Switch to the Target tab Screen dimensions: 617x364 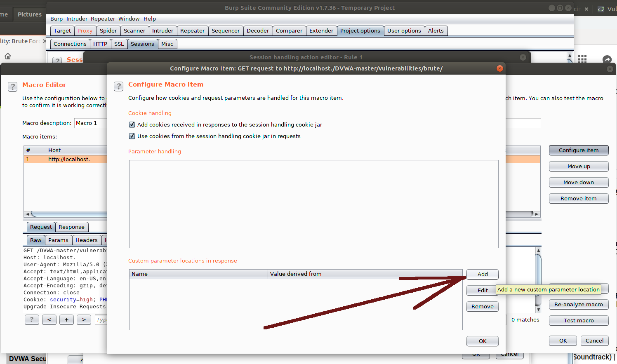(62, 31)
